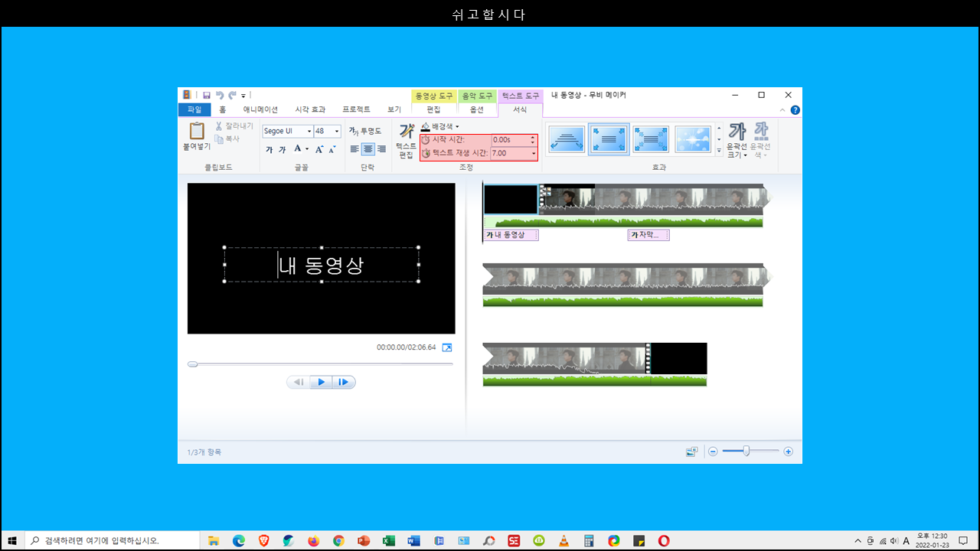Align text to the left
Screen dimensions: 980x551
354,149
